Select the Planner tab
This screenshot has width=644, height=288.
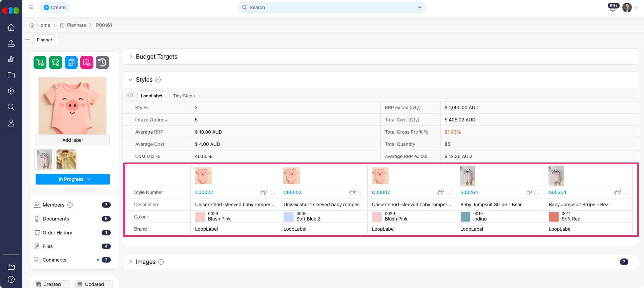click(44, 40)
